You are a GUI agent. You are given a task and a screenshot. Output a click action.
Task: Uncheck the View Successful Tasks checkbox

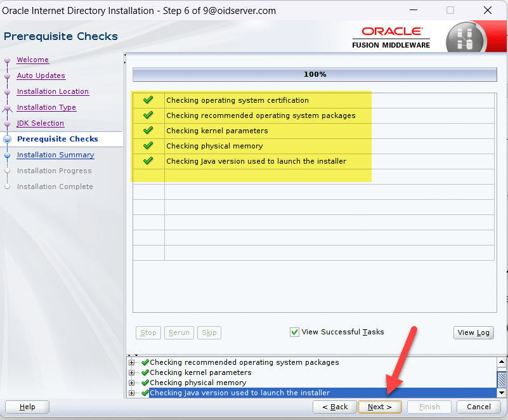click(294, 332)
